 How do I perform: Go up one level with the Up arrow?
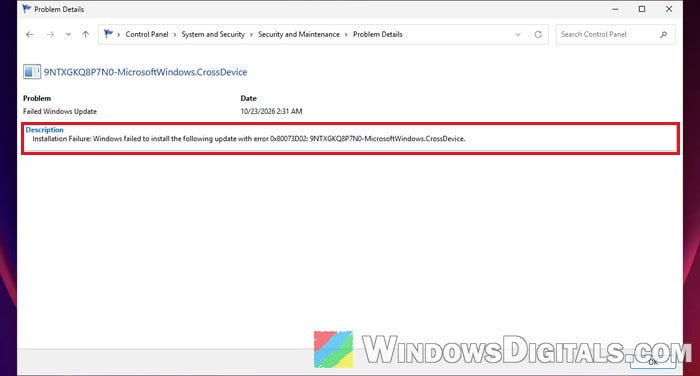pos(85,34)
